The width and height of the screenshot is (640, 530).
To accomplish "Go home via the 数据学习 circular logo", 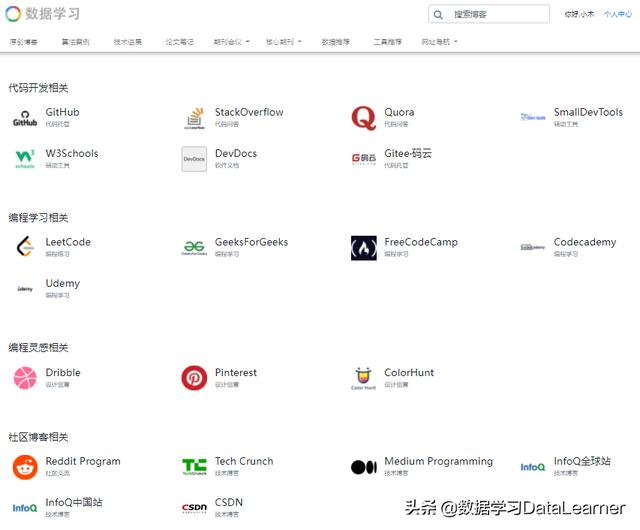I will (13, 13).
